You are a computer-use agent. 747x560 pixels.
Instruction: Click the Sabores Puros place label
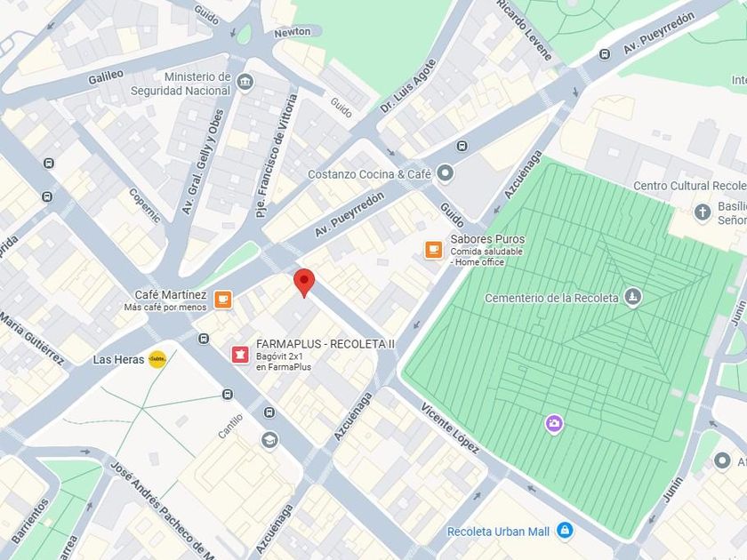[x=487, y=239]
